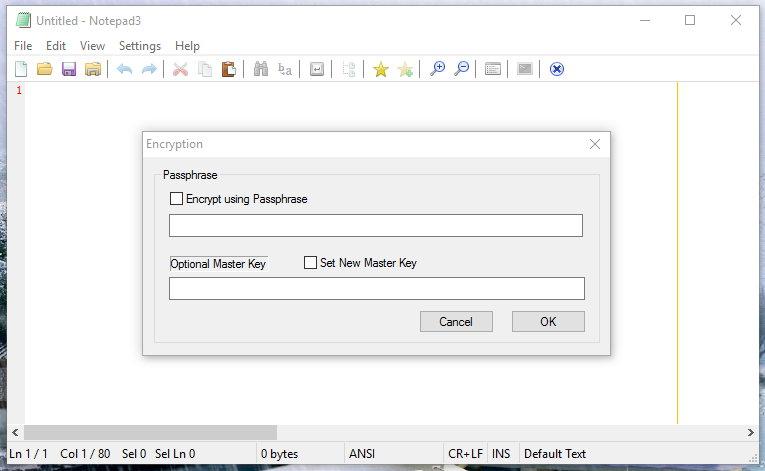Close the Encryption dialog with X
This screenshot has width=765, height=471.
tap(595, 144)
